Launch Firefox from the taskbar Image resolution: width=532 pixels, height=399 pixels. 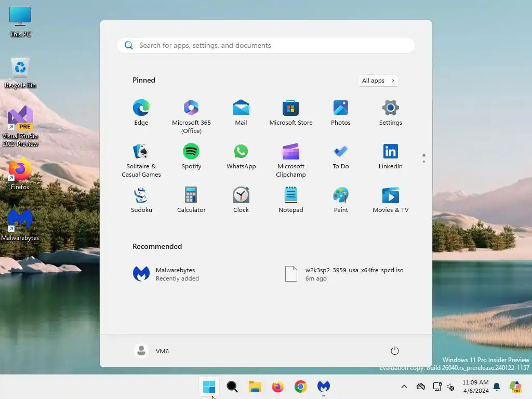click(278, 387)
